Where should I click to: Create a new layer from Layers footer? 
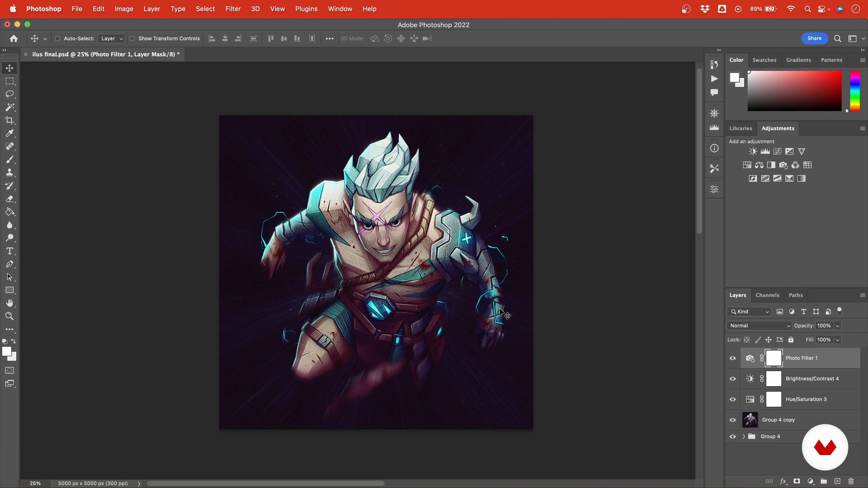coord(837,481)
